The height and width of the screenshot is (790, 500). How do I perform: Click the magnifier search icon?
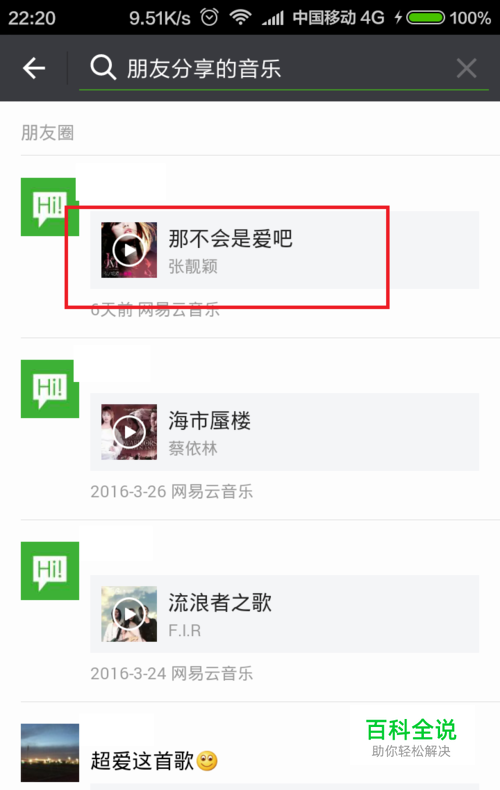click(103, 68)
